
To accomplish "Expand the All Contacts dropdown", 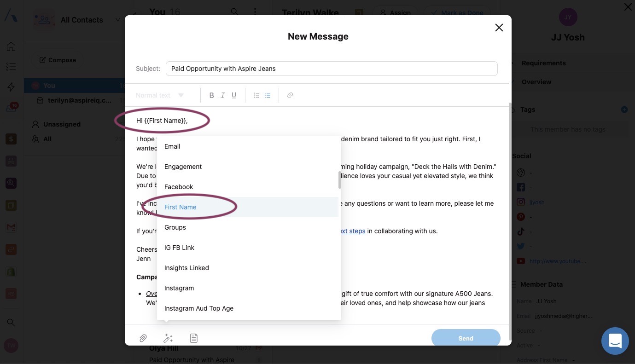I will pyautogui.click(x=117, y=20).
